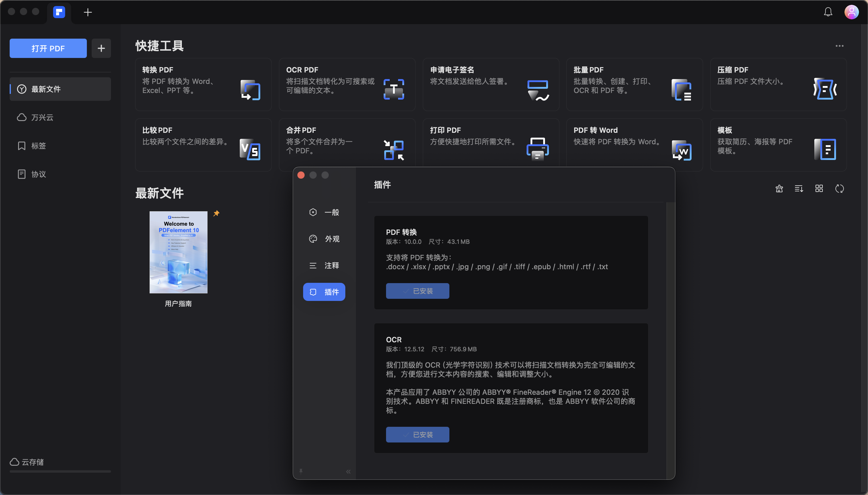Select 外观 in preferences sidebar
868x495 pixels.
pyautogui.click(x=324, y=239)
